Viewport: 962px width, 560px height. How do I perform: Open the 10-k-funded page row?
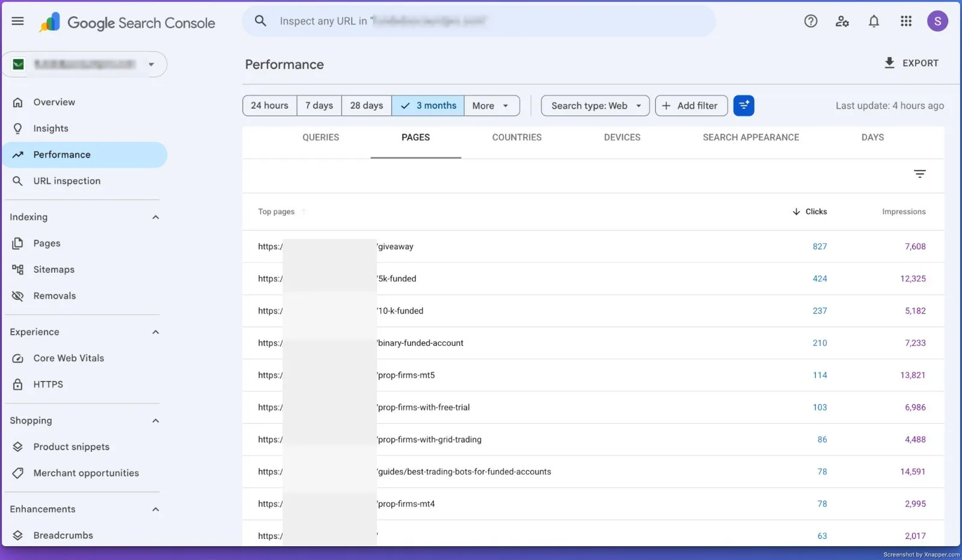[x=593, y=311]
